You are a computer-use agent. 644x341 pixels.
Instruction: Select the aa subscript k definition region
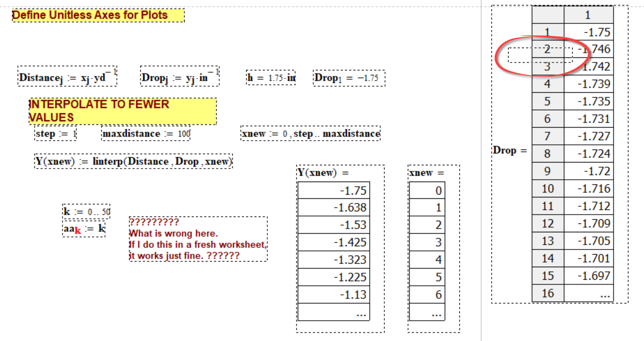click(x=83, y=228)
